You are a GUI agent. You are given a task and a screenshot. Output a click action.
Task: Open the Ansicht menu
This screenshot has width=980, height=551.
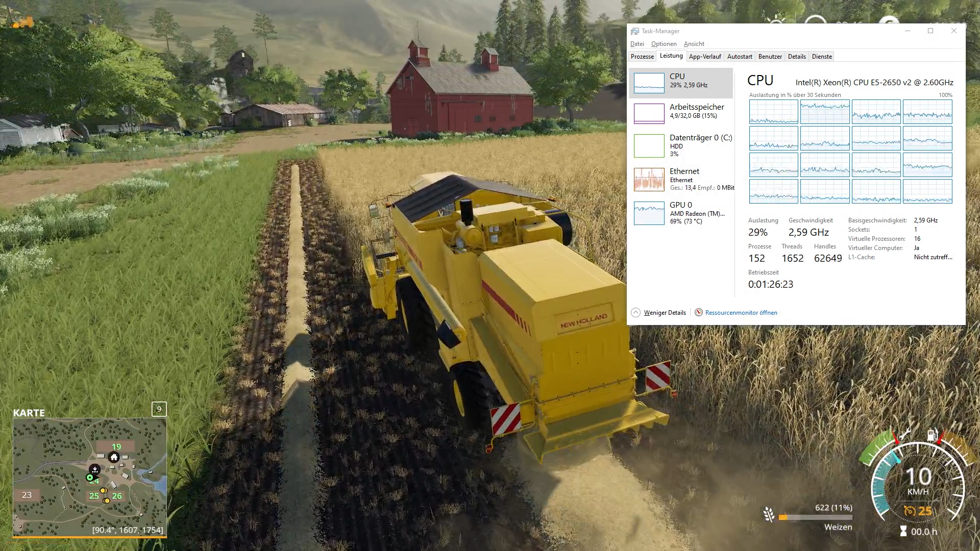[x=694, y=44]
